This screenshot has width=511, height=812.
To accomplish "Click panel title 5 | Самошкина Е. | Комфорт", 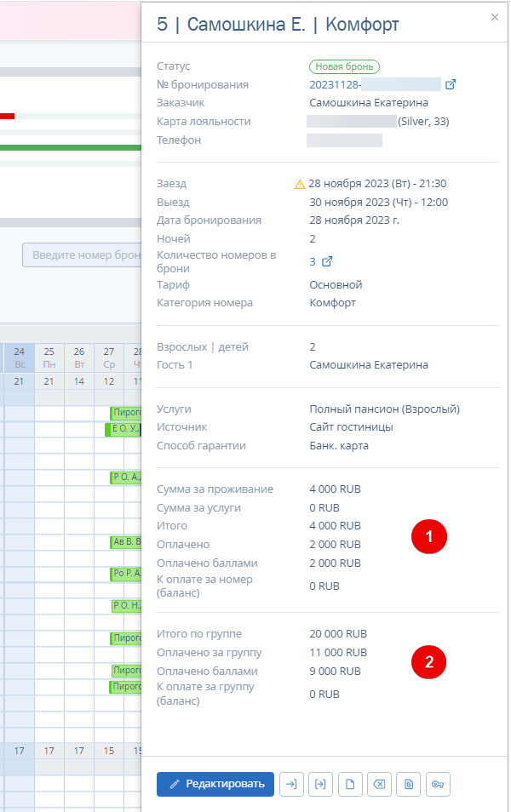I will 278,24.
